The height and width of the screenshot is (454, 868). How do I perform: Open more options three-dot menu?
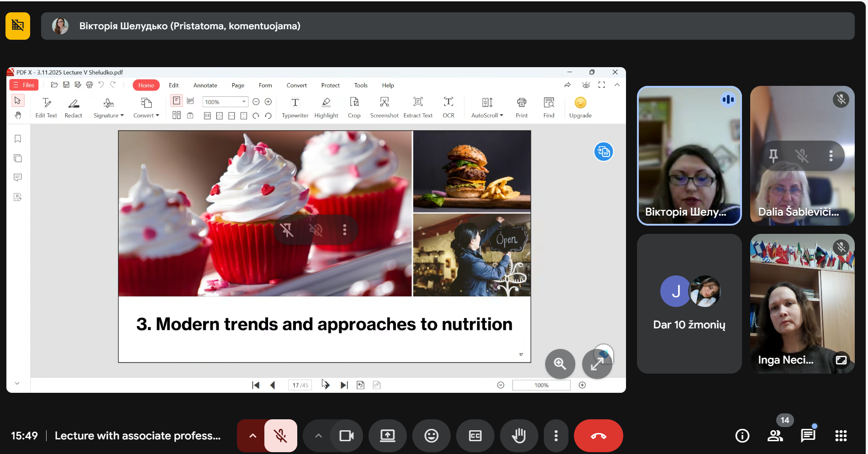(x=556, y=436)
